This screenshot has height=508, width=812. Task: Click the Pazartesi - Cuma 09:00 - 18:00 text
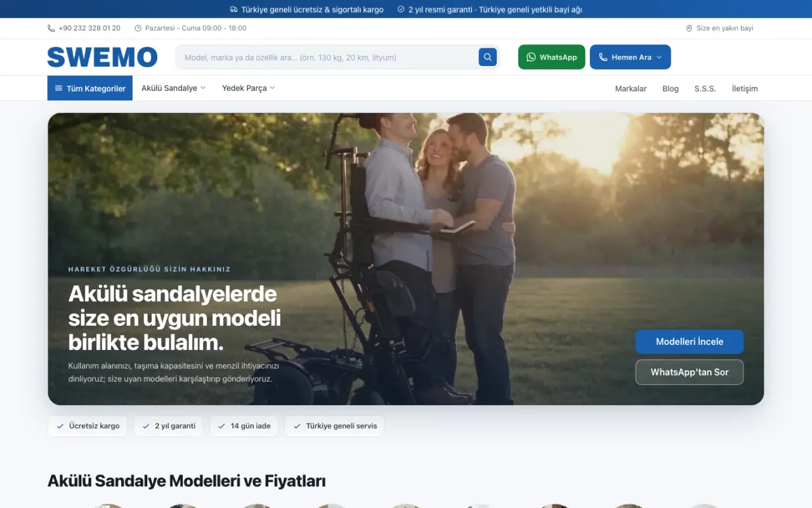coord(196,29)
